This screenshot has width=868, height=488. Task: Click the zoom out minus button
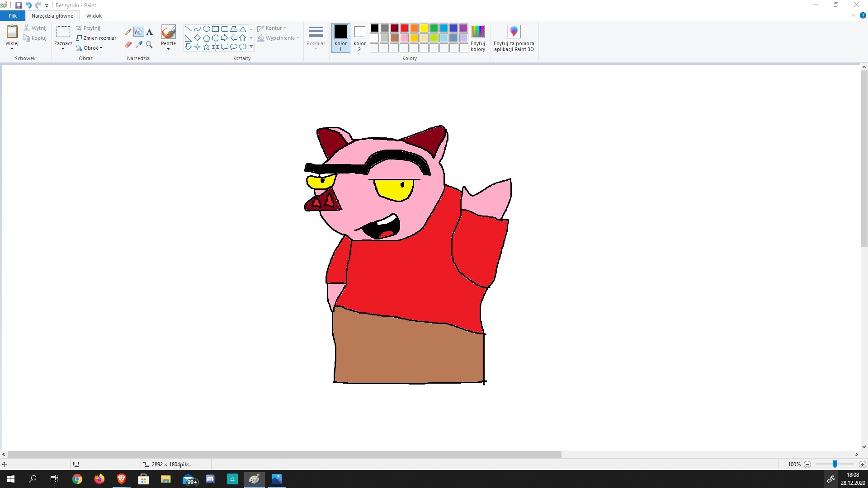(807, 465)
